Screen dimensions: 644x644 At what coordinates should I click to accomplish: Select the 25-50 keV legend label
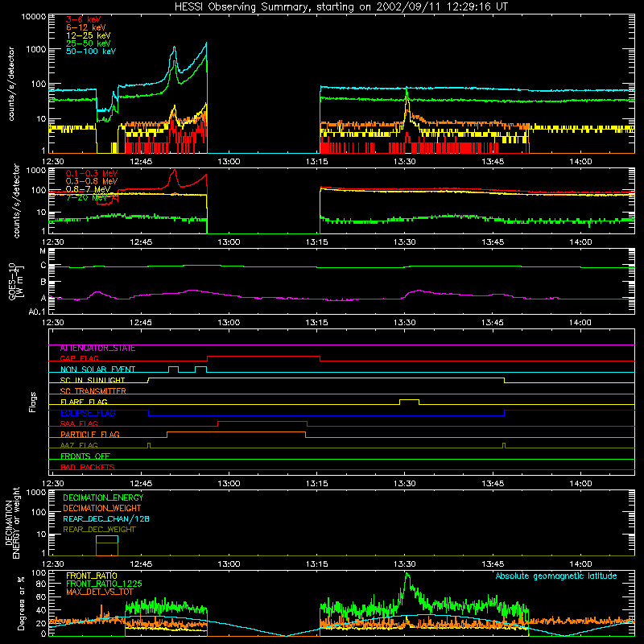(x=89, y=43)
